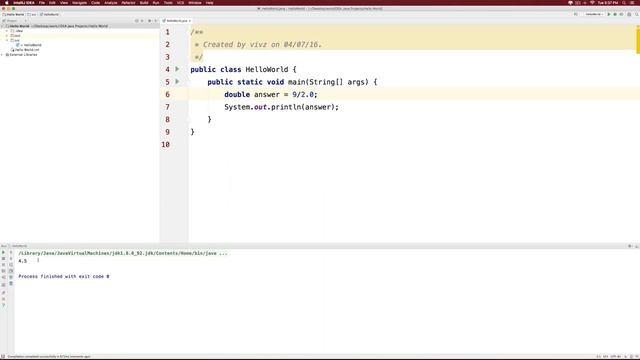Open the Run menu
Image resolution: width=640 pixels, height=360 pixels.
(156, 2)
